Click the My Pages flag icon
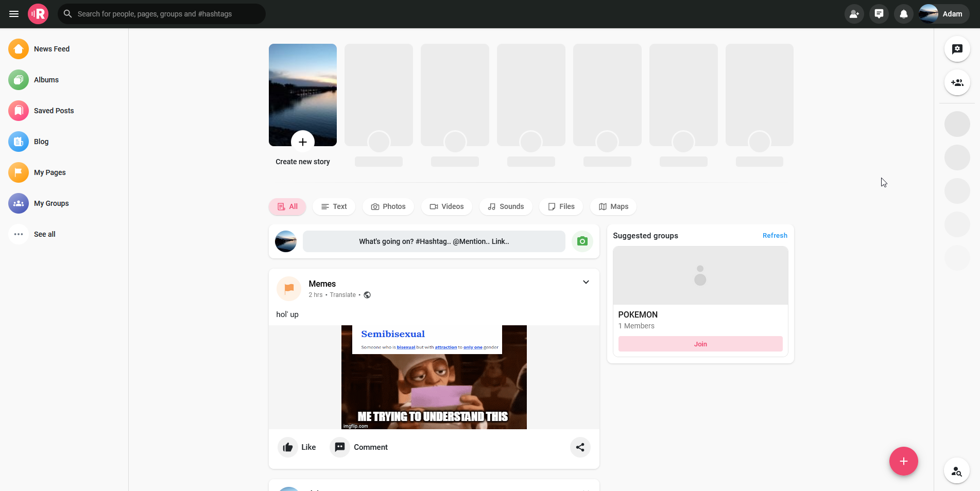The image size is (980, 491). point(19,172)
